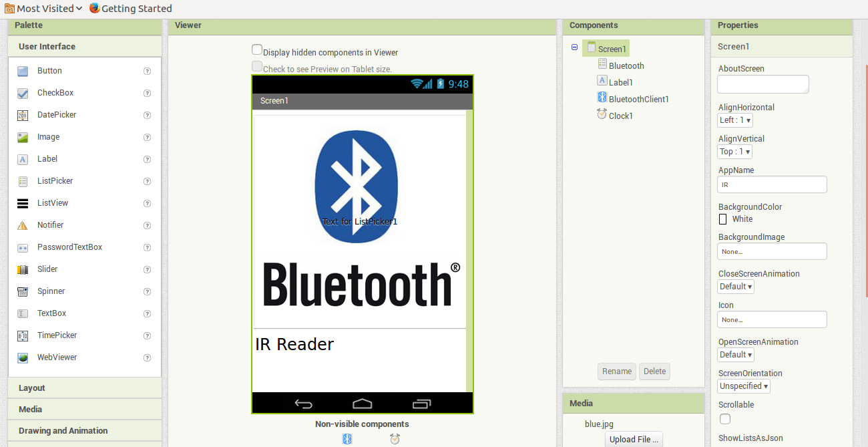This screenshot has width=868, height=447.
Task: Open the BackgroundColor White swatch
Action: pos(722,219)
